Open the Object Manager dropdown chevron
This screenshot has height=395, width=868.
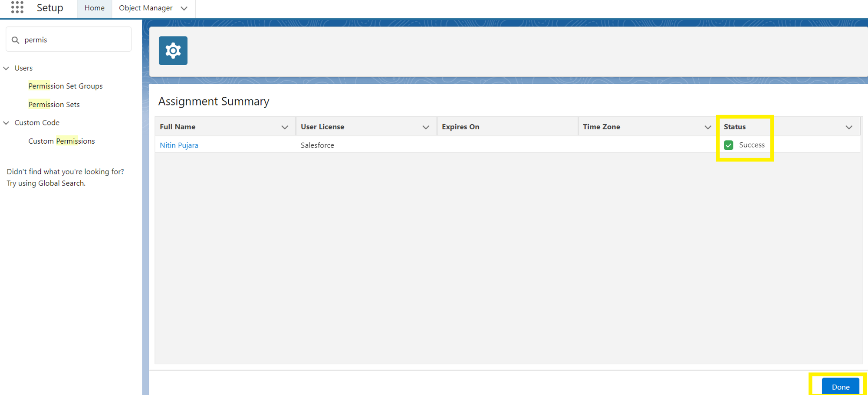(x=184, y=8)
